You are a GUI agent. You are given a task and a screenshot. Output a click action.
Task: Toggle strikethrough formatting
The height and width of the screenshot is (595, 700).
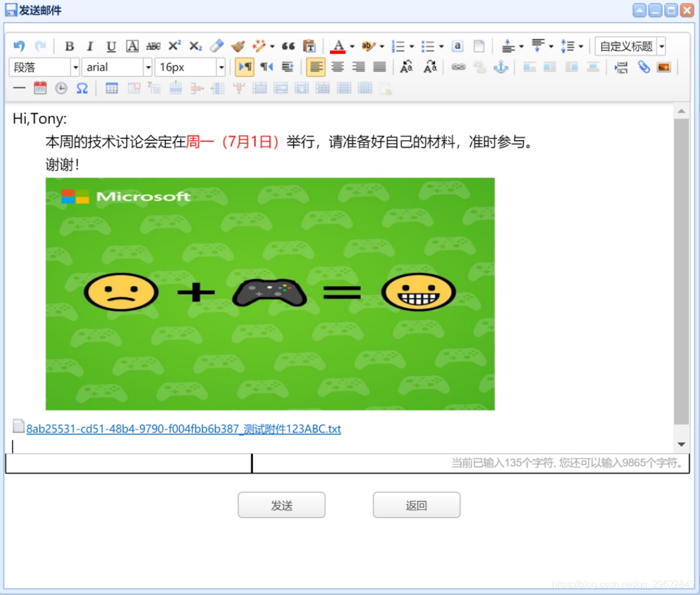tap(153, 46)
